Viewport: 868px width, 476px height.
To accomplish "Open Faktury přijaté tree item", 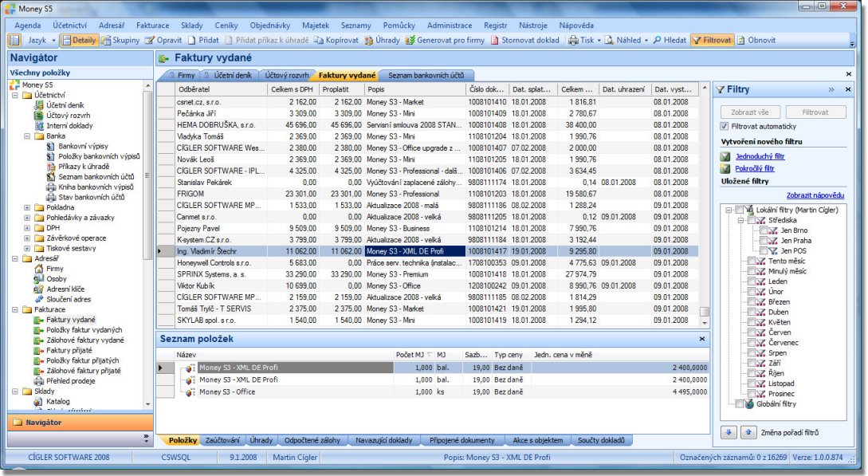I will click(x=69, y=350).
